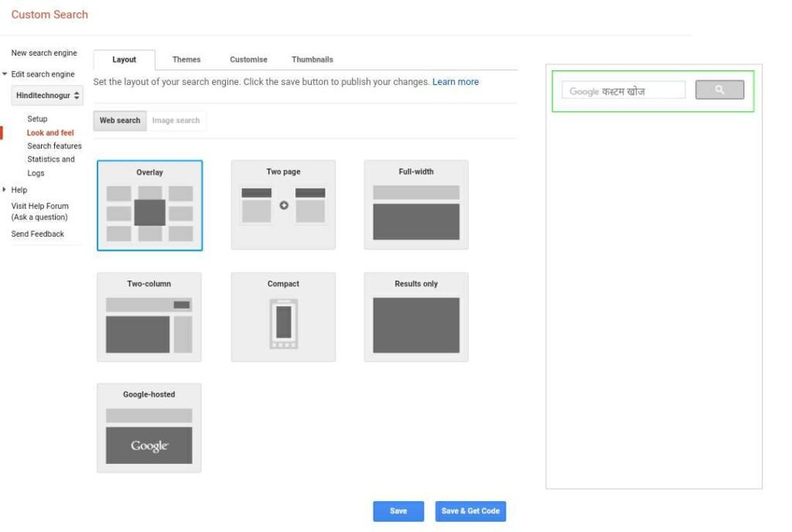The width and height of the screenshot is (792, 532).
Task: Click the magnifier search button in preview
Action: pos(719,90)
